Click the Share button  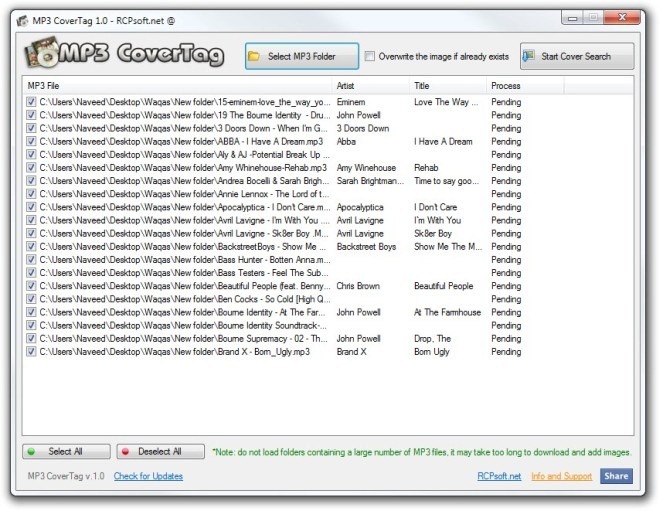(616, 476)
